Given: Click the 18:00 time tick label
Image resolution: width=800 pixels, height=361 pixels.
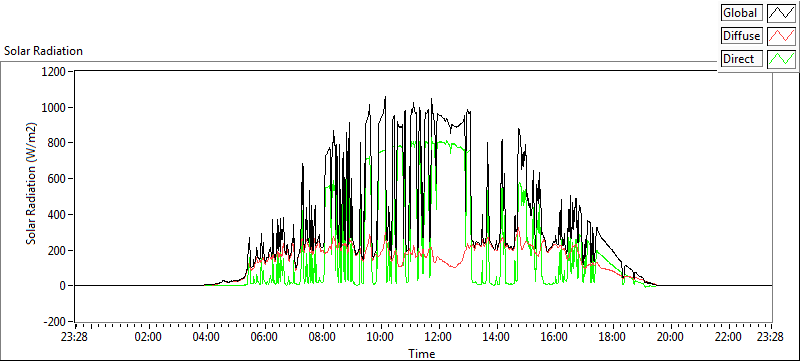Looking at the screenshot, I should 612,337.
